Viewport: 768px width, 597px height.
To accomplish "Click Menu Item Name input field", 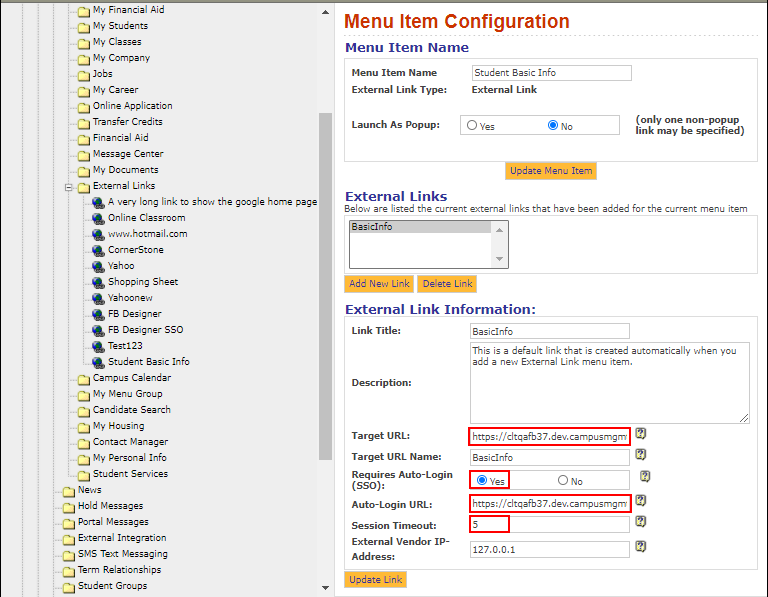I will click(x=552, y=73).
